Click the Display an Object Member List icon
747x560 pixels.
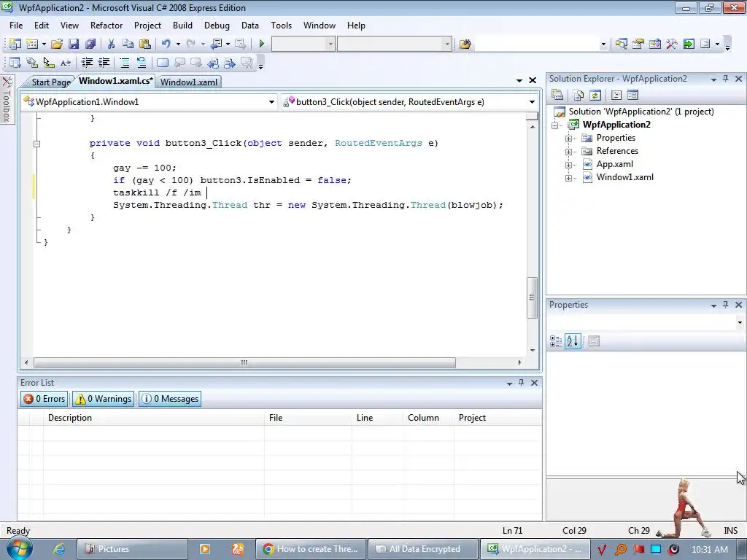15,63
